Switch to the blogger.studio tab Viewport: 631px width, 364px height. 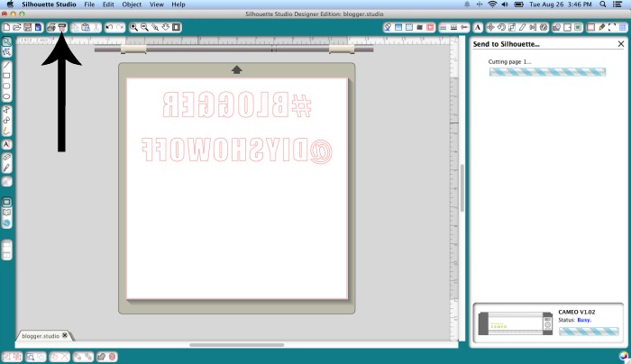40,336
